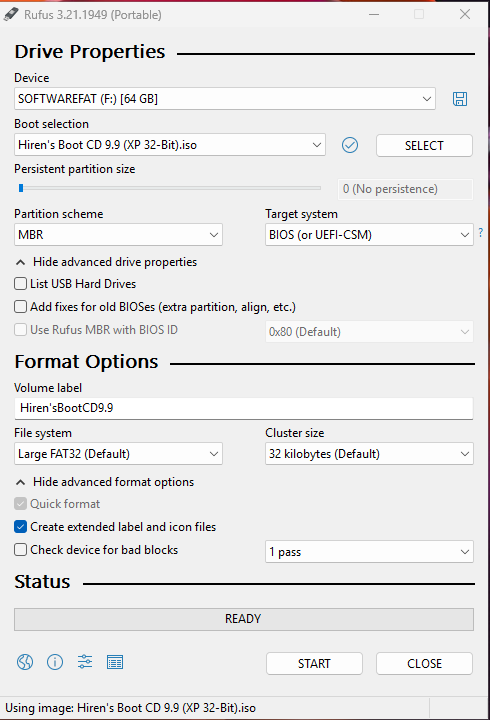Click Use Rufus MBR with BIOS ID checkbox

pyautogui.click(x=20, y=330)
